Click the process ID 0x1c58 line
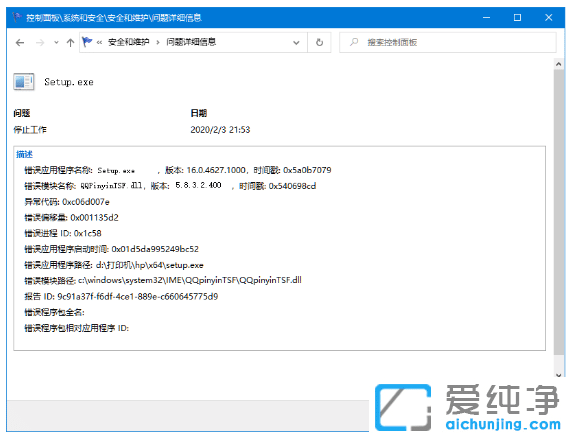The width and height of the screenshot is (569, 437). pyautogui.click(x=63, y=233)
